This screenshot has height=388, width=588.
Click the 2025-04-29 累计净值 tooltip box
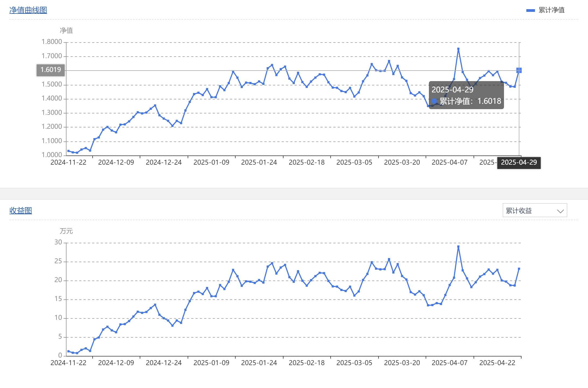click(466, 95)
